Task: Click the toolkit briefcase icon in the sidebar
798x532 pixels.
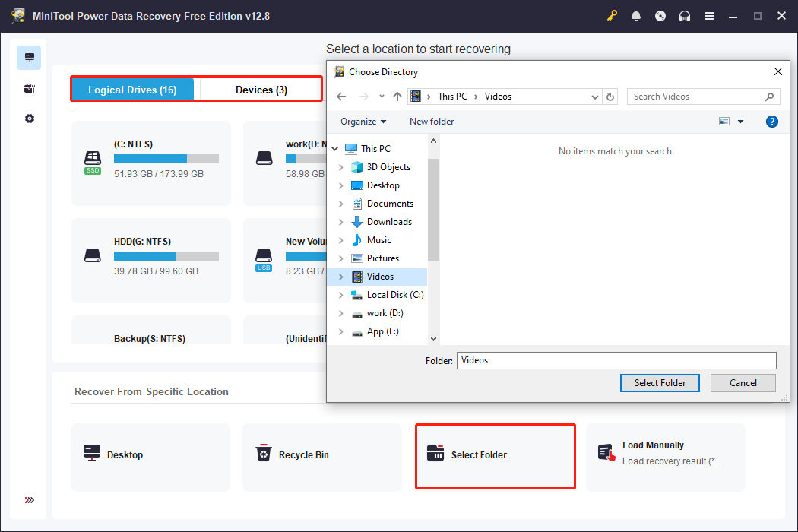Action: [29, 87]
